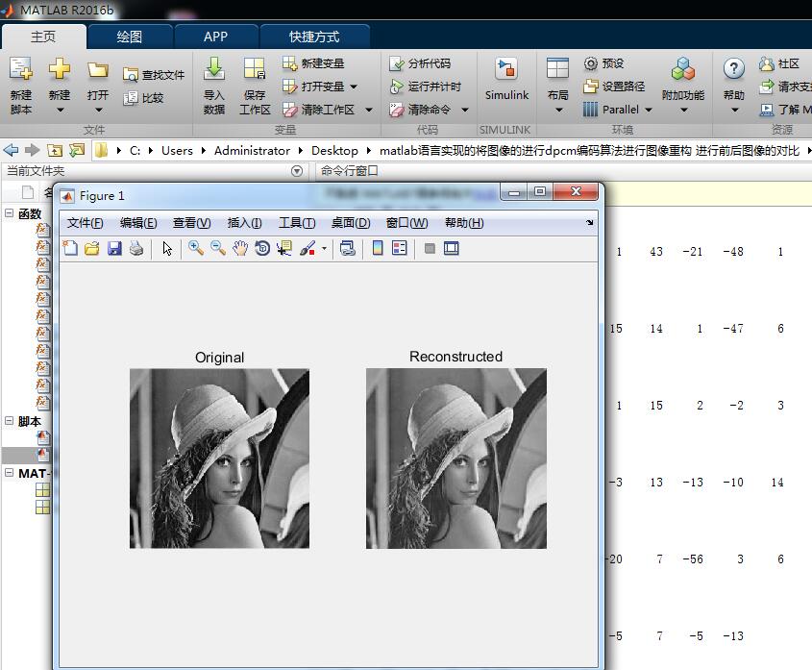Open Figure 1 File (文件) menu
The width and height of the screenshot is (812, 670).
(x=85, y=223)
